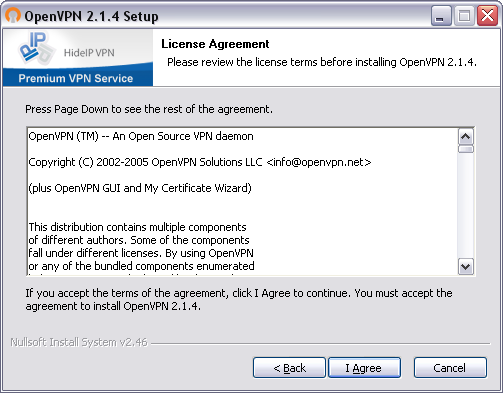Screen dimensions: 503x393
Task: Click the scrollbar down arrow in license box
Action: (x=465, y=267)
